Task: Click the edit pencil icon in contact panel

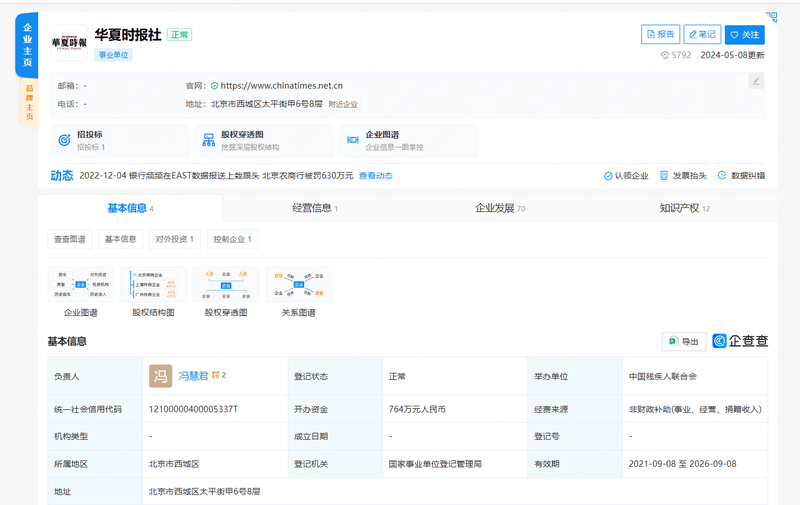Action: pos(756,81)
